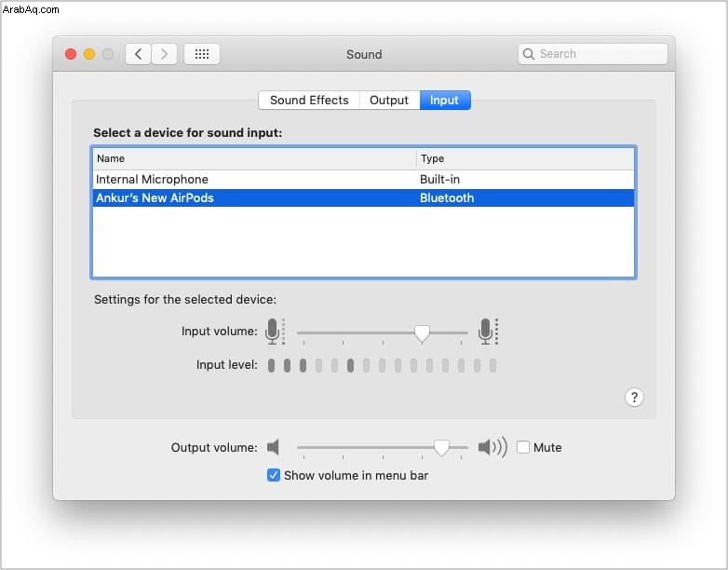
Task: Click in the Search field
Action: (592, 54)
